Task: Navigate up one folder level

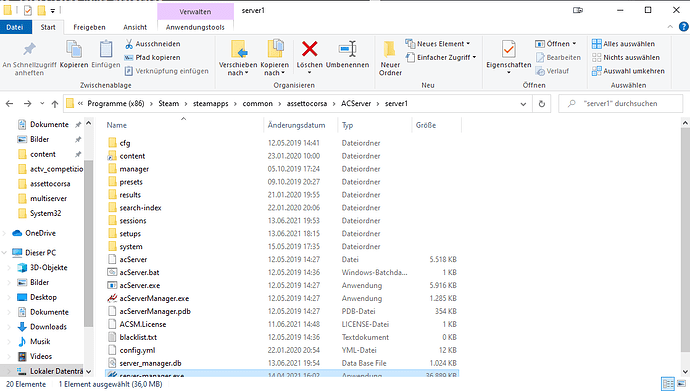Action: click(55, 104)
